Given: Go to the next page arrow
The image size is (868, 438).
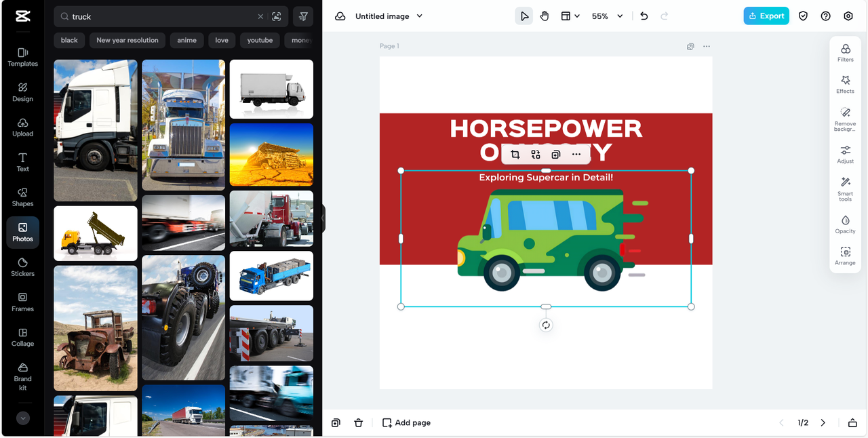Looking at the screenshot, I should [823, 422].
